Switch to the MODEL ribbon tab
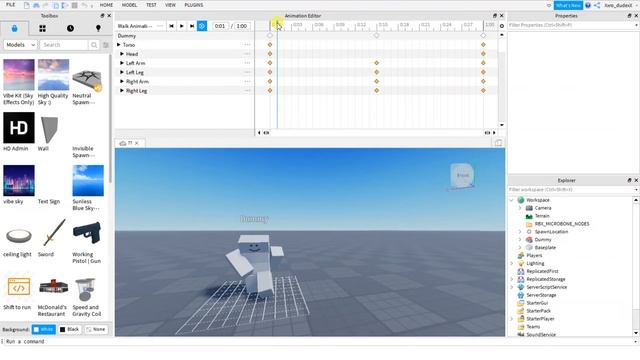Image resolution: width=640 pixels, height=360 pixels. click(x=129, y=5)
